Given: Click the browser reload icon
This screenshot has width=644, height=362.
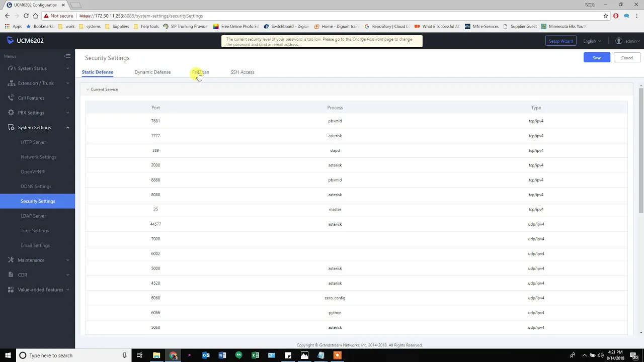Looking at the screenshot, I should coord(26,16).
